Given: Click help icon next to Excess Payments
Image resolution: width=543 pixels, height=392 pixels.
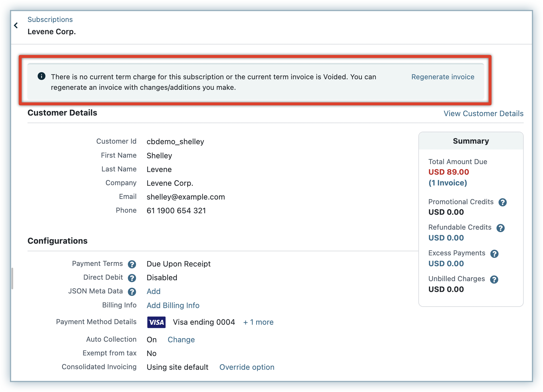Looking at the screenshot, I should coord(494,254).
